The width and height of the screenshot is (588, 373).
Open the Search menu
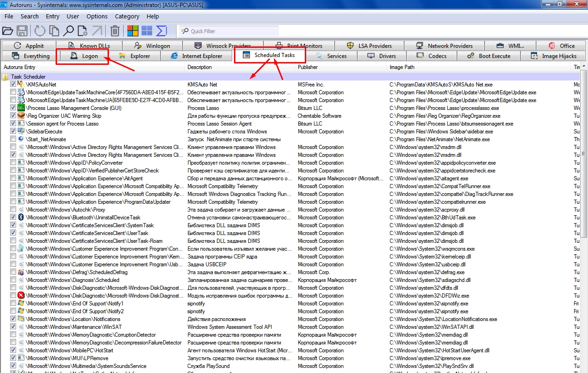tap(29, 16)
